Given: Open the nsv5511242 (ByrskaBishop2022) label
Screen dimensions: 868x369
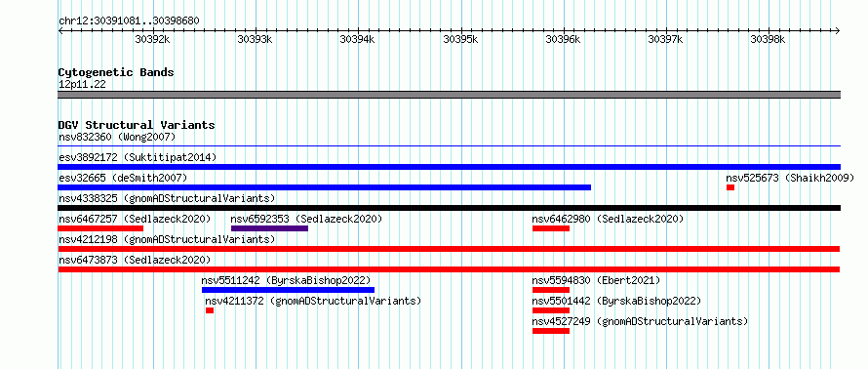Looking at the screenshot, I should click(286, 280).
